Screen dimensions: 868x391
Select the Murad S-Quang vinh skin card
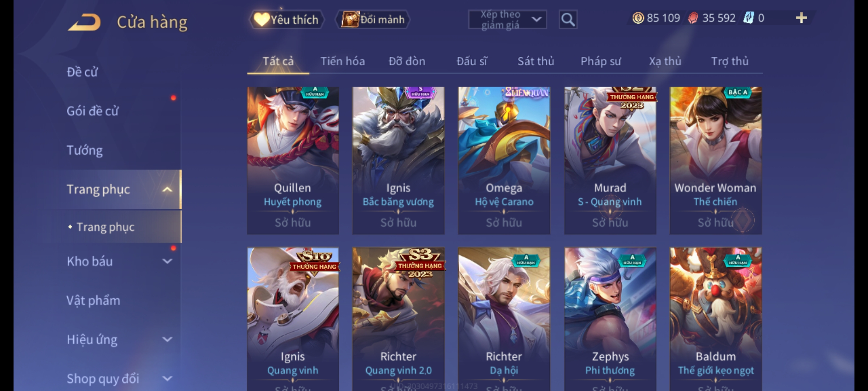click(x=610, y=160)
